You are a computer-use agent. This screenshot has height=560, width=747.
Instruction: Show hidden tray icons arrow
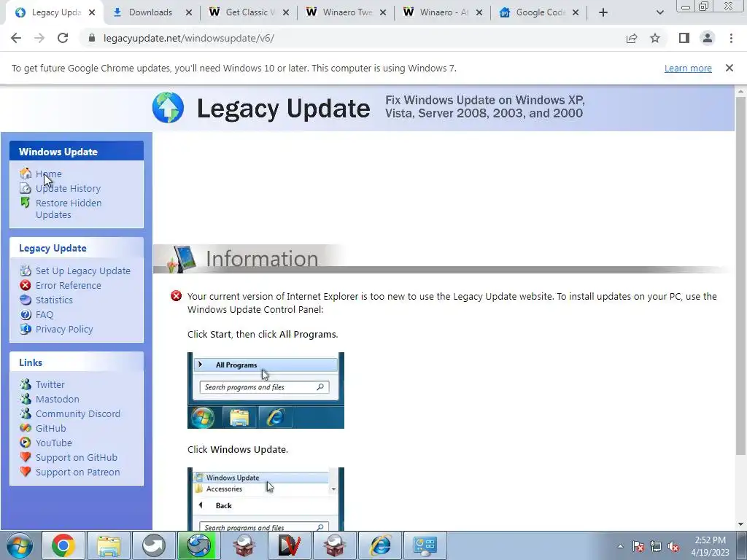620,547
